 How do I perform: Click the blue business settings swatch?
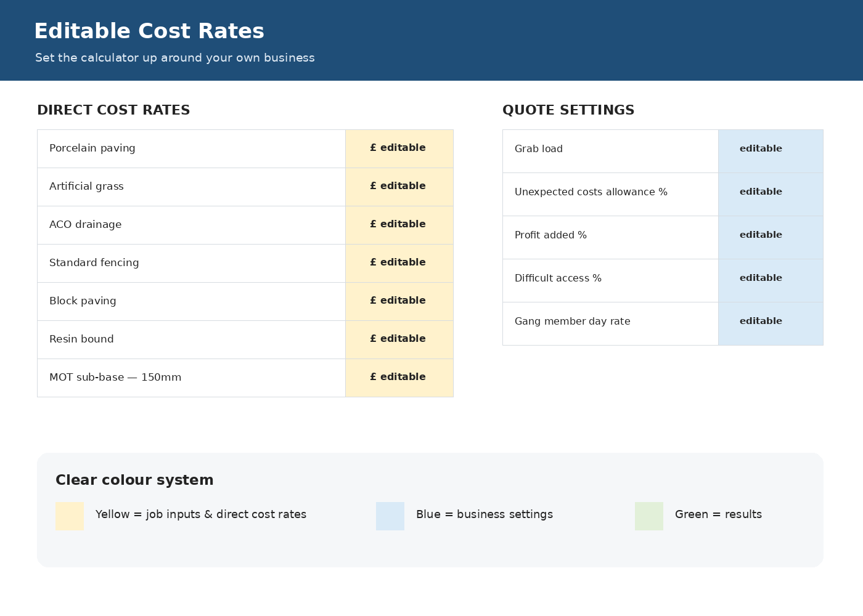pyautogui.click(x=390, y=516)
